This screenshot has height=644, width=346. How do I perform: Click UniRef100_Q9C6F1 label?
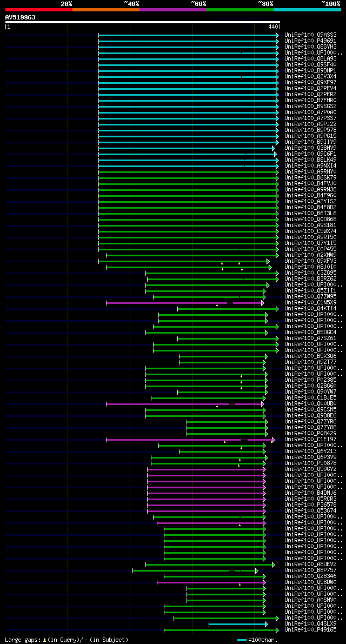coord(310,154)
